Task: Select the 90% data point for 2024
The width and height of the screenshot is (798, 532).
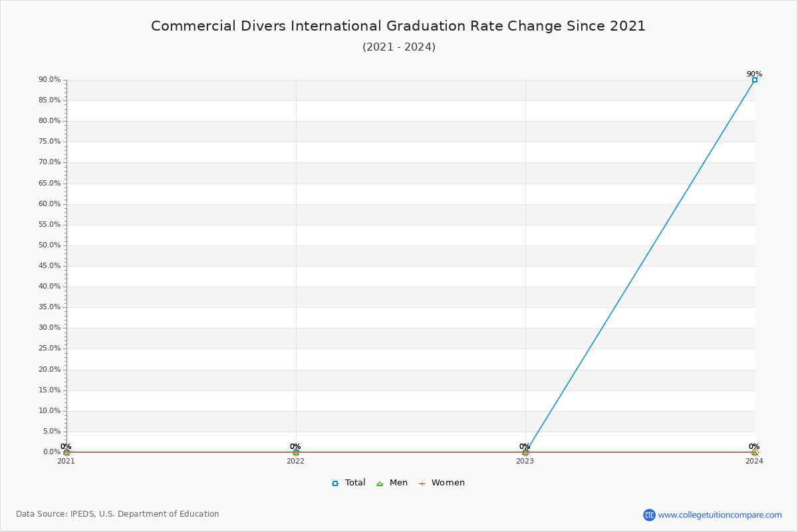Action: click(x=755, y=80)
